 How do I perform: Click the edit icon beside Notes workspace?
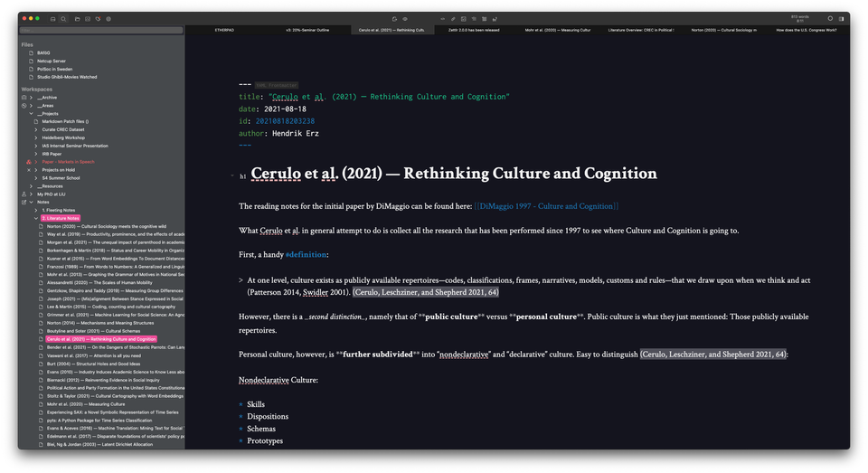(24, 203)
